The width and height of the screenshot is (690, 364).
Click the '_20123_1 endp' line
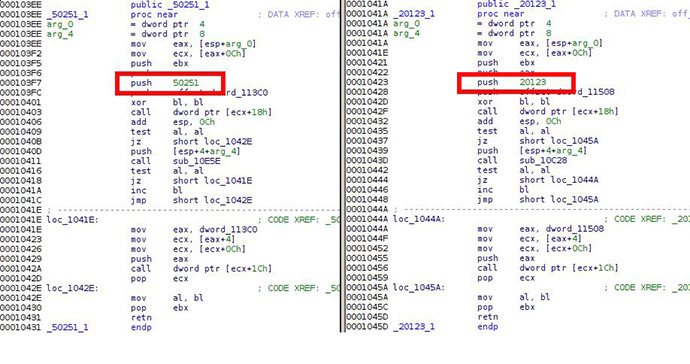445,326
